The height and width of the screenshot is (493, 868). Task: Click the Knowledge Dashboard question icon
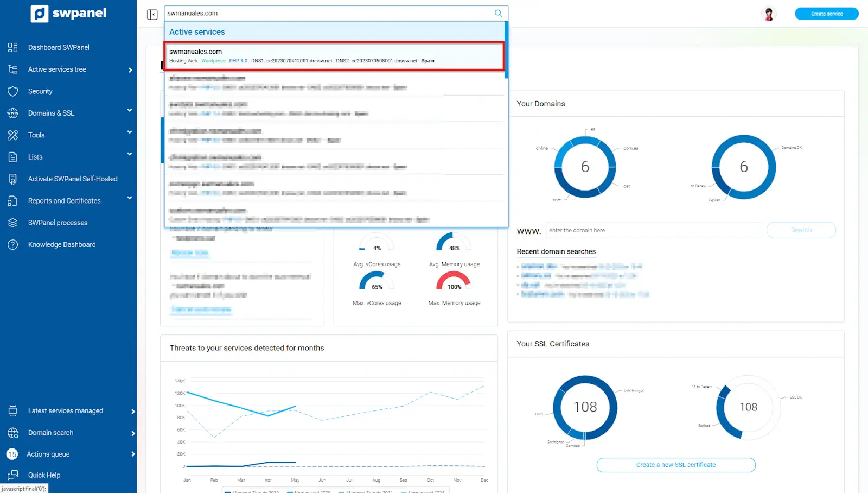coord(13,245)
